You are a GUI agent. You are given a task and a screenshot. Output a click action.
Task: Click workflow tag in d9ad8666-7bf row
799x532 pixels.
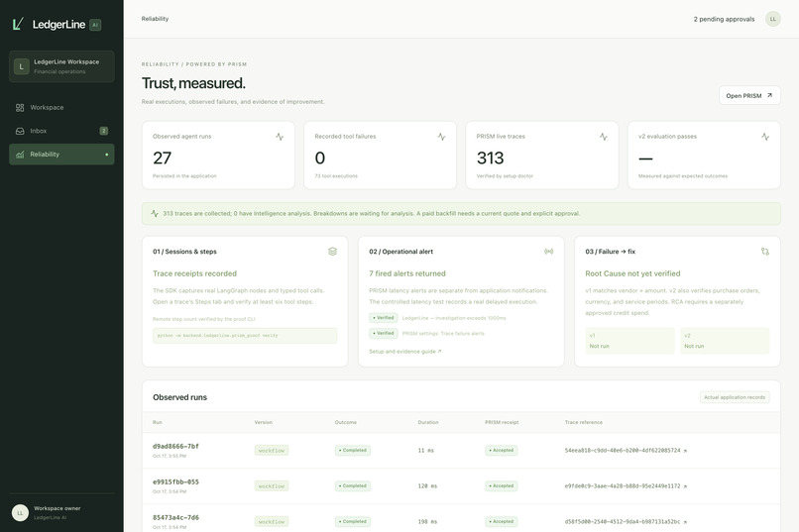tap(272, 451)
